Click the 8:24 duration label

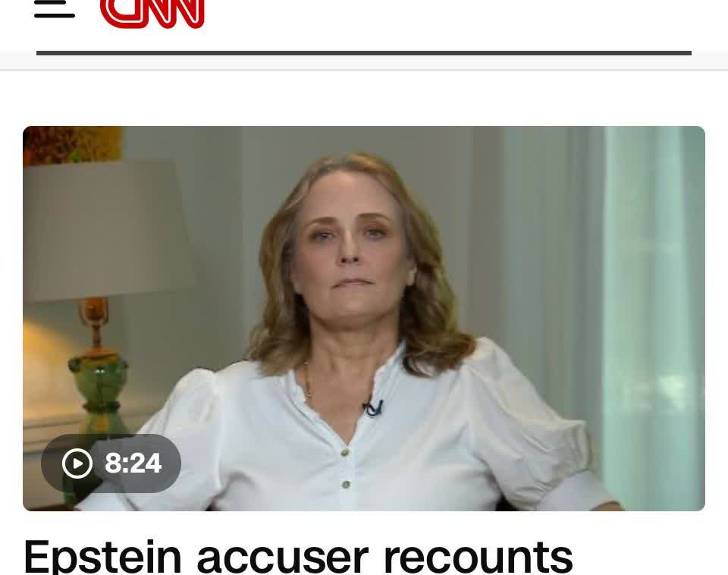133,463
